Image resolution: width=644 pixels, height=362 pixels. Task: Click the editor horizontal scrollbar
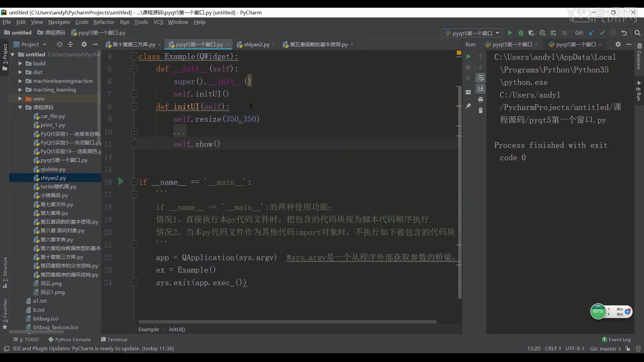pos(287,322)
